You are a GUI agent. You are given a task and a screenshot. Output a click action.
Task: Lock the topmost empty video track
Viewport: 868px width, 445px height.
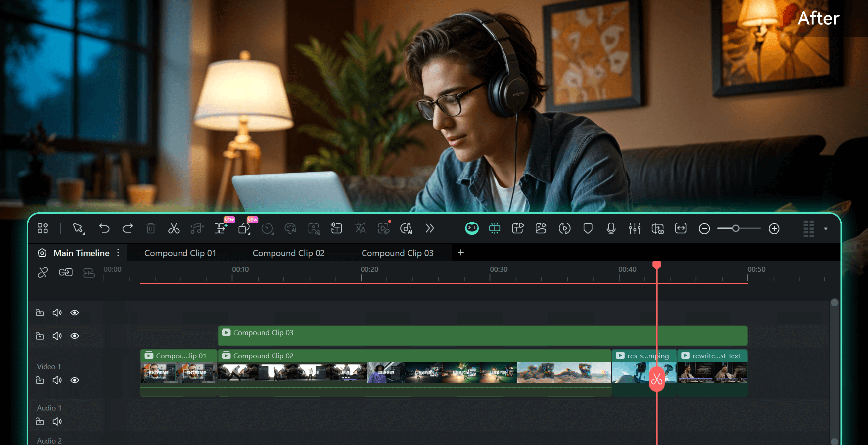click(40, 312)
